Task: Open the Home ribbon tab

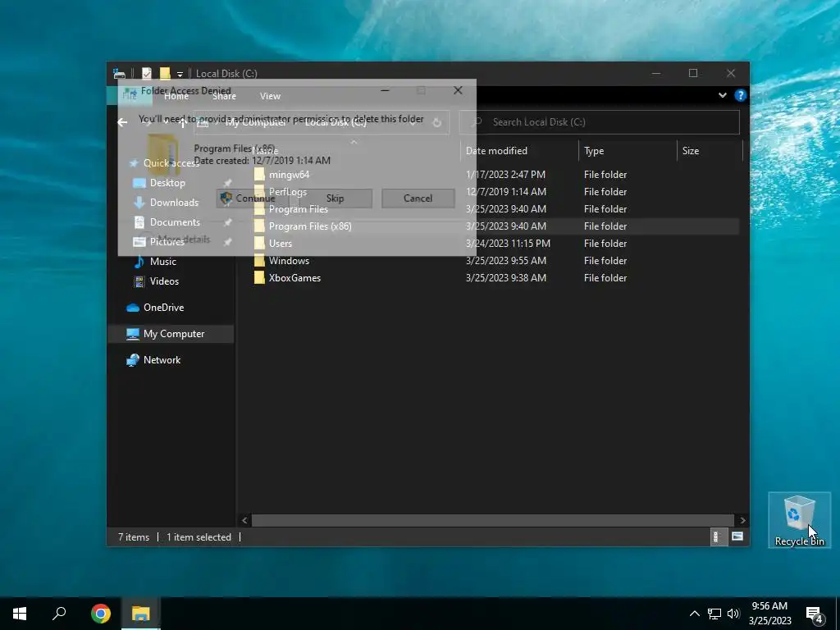Action: [176, 96]
